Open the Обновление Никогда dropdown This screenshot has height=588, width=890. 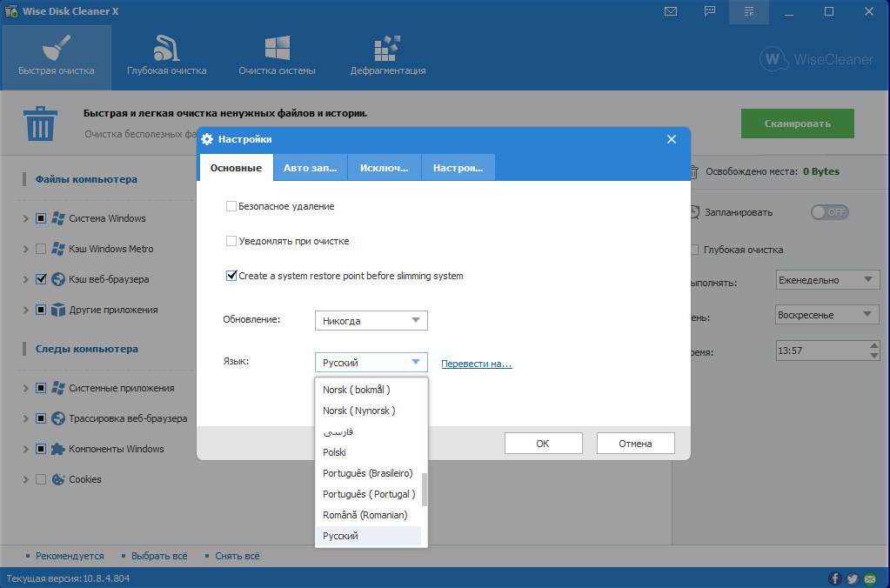tap(371, 321)
